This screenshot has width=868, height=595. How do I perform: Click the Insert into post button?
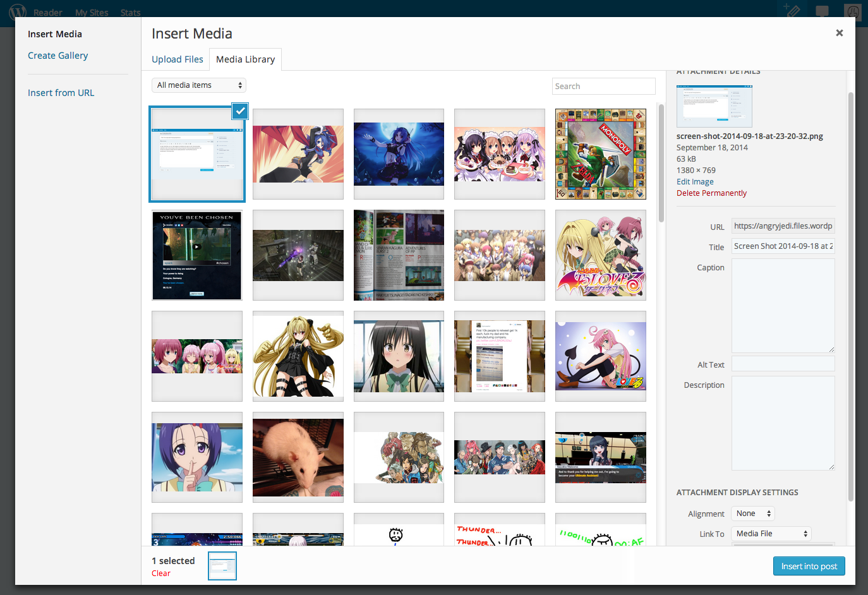coord(809,566)
